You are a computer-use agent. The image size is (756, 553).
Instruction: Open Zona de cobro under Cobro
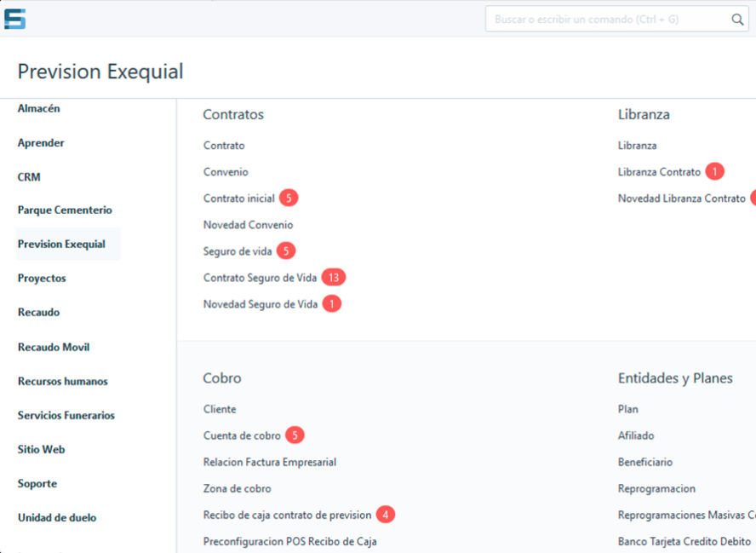click(x=238, y=488)
